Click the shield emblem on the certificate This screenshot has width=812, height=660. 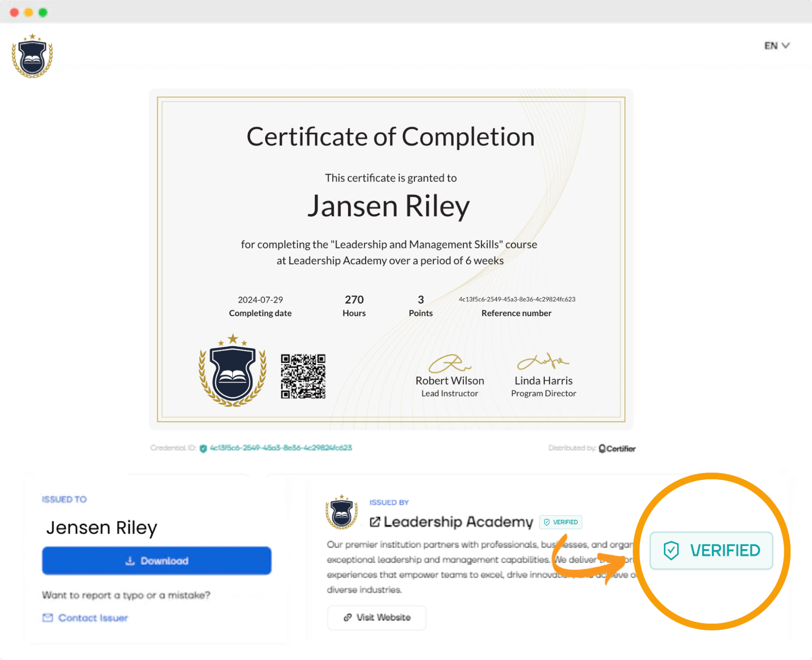point(232,370)
